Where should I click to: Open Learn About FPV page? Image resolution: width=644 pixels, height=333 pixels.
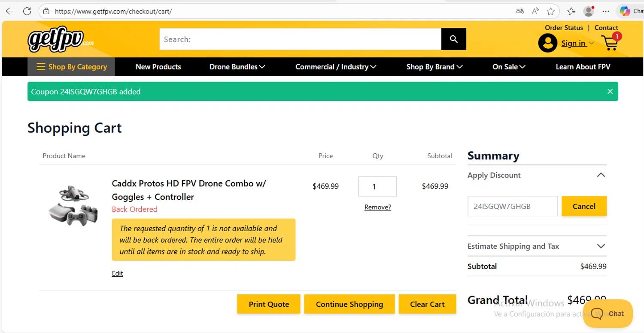pos(583,67)
